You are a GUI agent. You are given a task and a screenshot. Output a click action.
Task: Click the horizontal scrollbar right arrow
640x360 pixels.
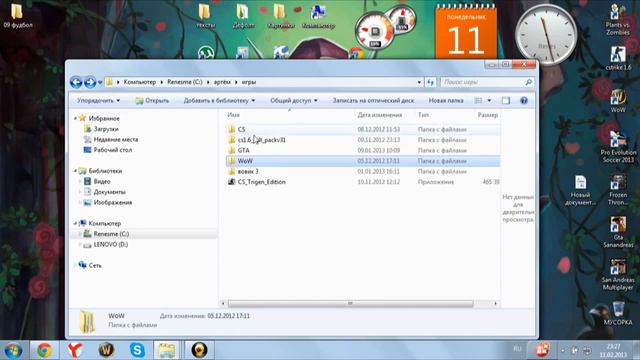coord(496,304)
